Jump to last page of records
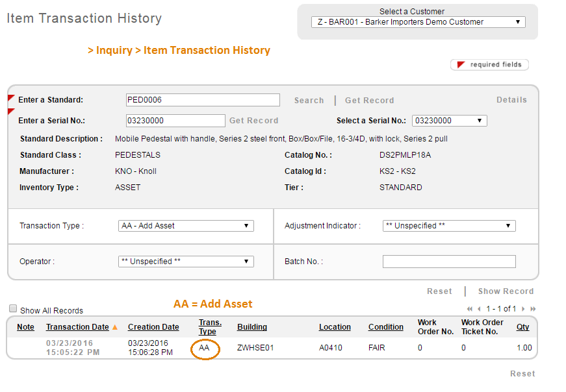Viewport: 566px width, 392px height. click(x=534, y=309)
